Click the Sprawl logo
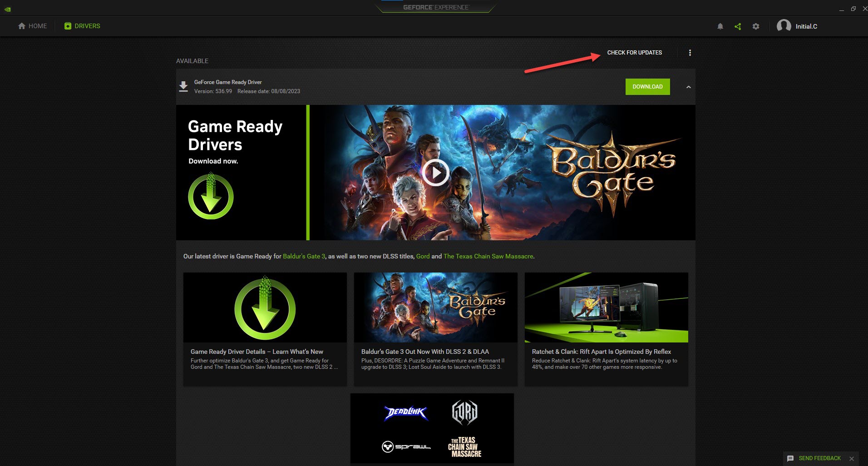Screen dimensions: 868x466 pos(406,447)
